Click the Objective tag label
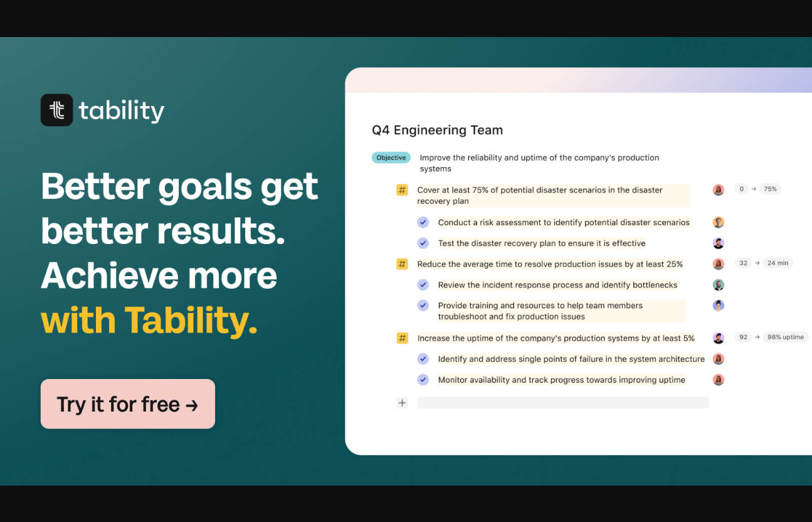The width and height of the screenshot is (812, 522). 391,157
